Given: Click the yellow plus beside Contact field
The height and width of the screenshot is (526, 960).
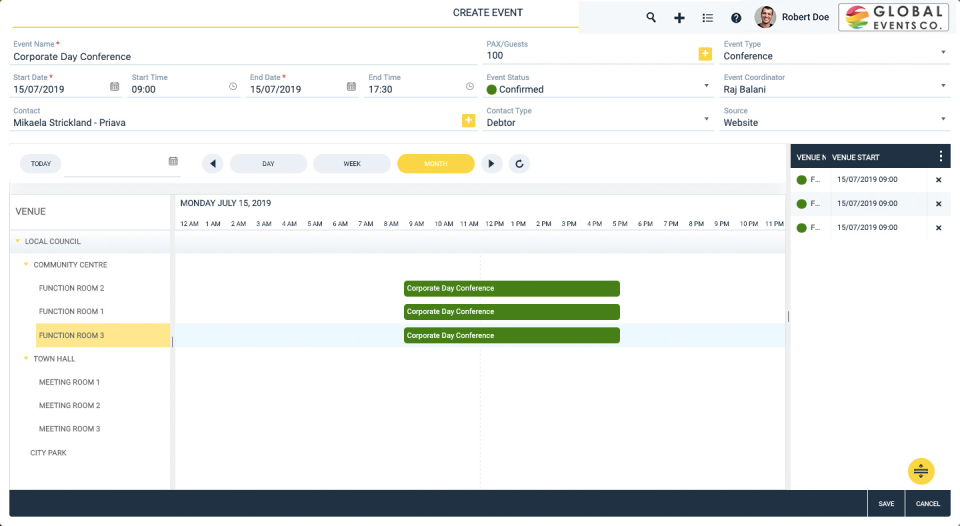Looking at the screenshot, I should pos(468,121).
